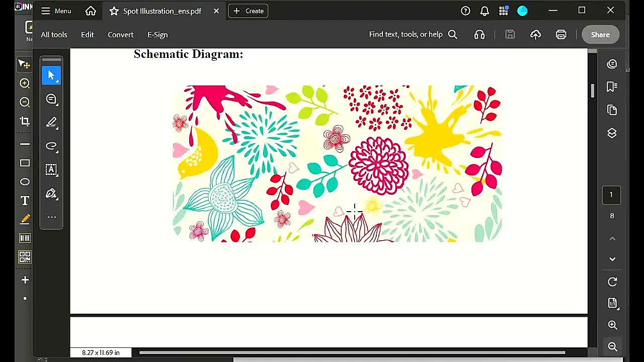Print the document using the printer icon
This screenshot has width=644, height=362.
tap(561, 35)
